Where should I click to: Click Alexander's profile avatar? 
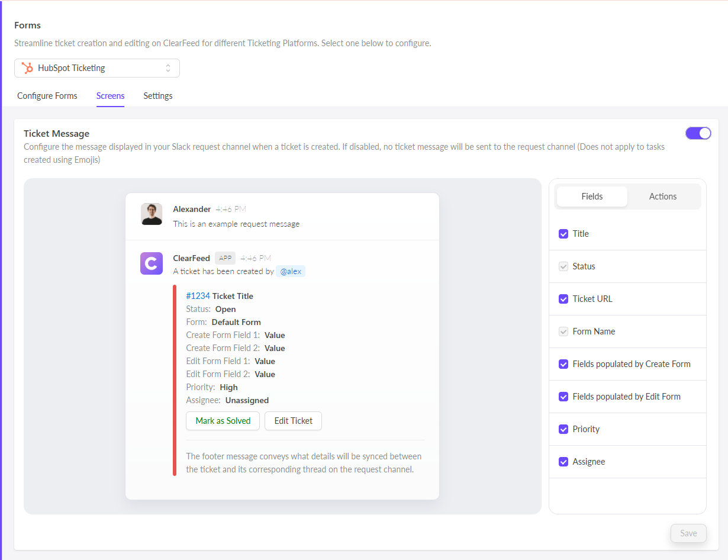pos(152,214)
